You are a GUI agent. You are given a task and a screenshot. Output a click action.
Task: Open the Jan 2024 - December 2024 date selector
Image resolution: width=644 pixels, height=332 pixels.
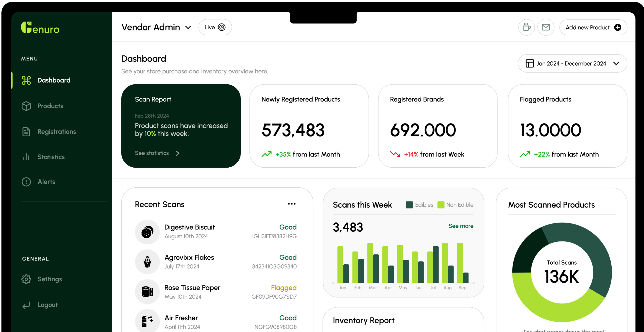point(572,63)
